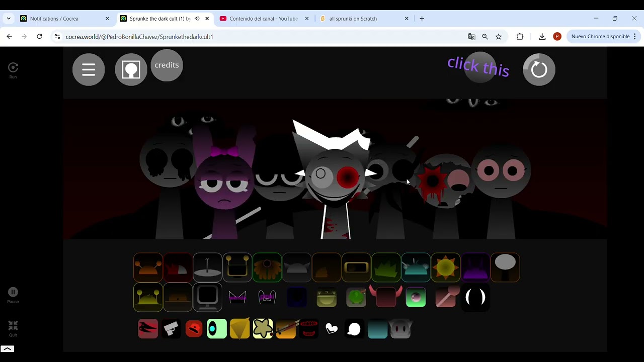Pick the teal gradient square accessory

tap(377, 329)
